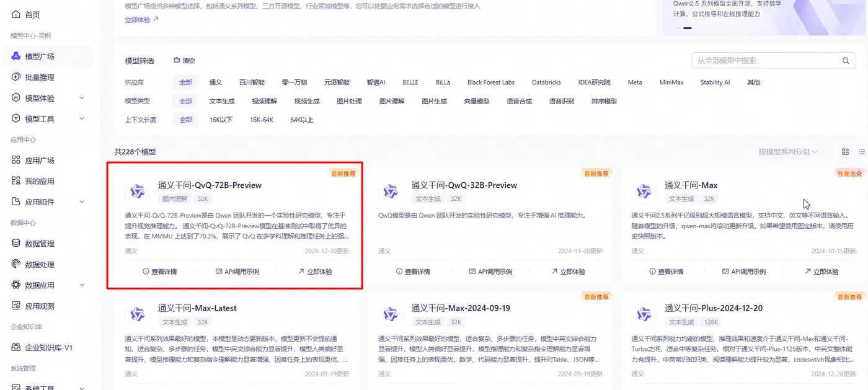Expand the 应用组件 submenu chevron

[x=82, y=202]
